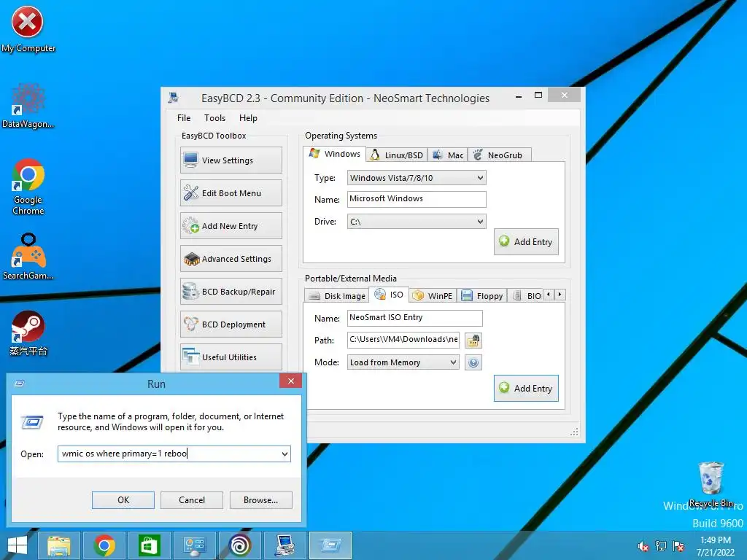This screenshot has width=747, height=560.
Task: Click the right tab-scroll arrow
Action: 560,295
